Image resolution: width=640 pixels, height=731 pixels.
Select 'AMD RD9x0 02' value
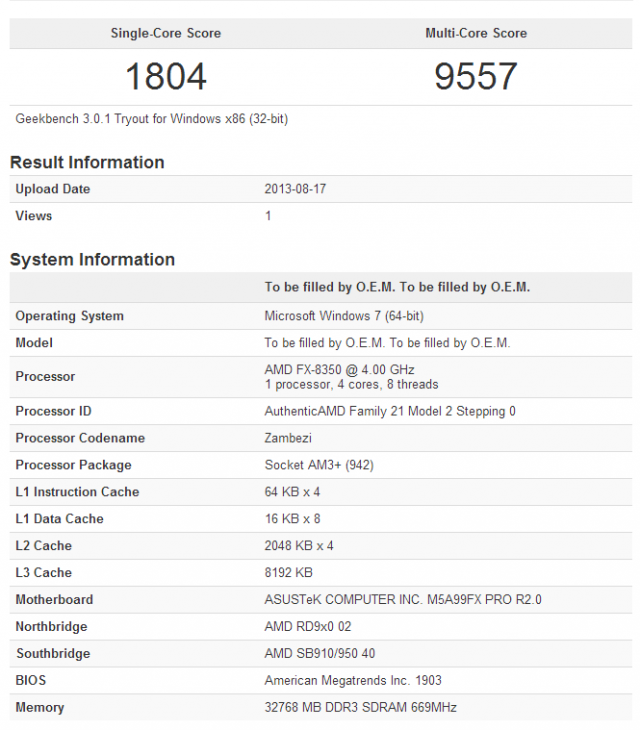[308, 627]
